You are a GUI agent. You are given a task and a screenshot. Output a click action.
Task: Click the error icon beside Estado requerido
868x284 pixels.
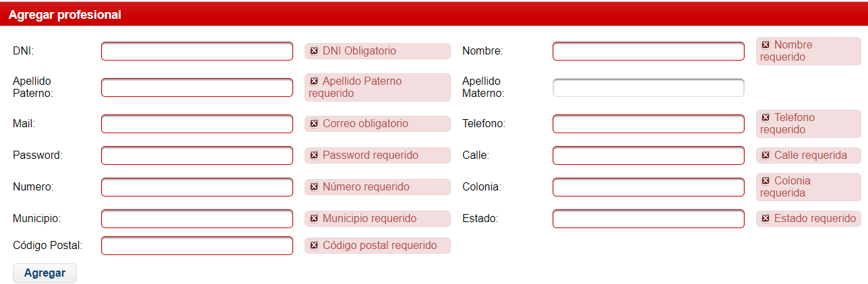point(766,219)
